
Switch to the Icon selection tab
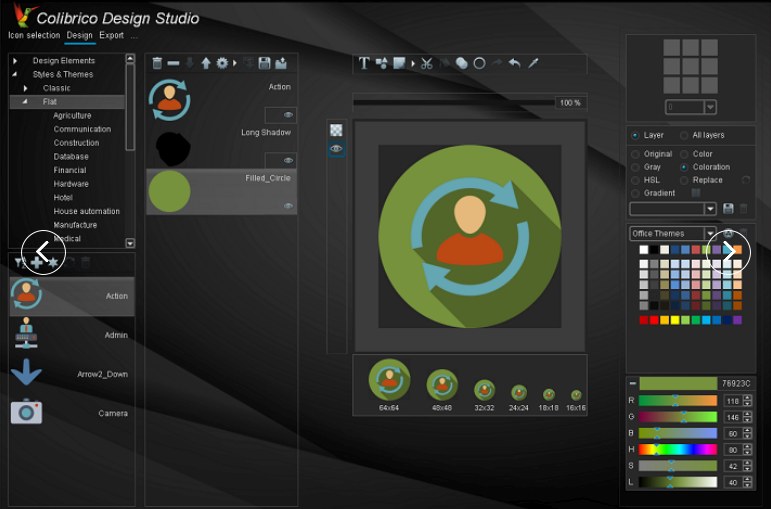(x=34, y=36)
